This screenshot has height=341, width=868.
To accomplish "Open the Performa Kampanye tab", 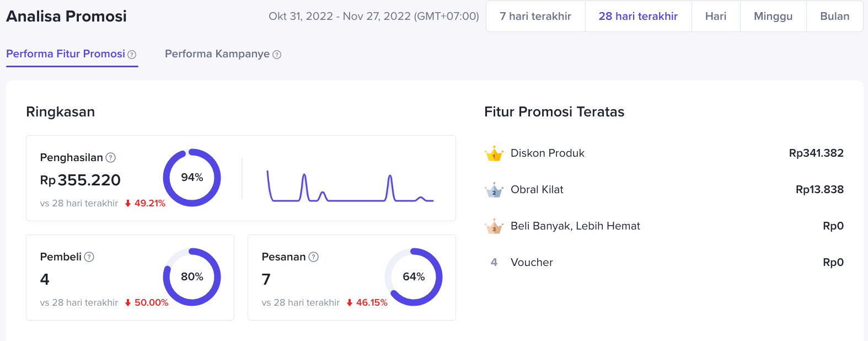I will pos(217,54).
